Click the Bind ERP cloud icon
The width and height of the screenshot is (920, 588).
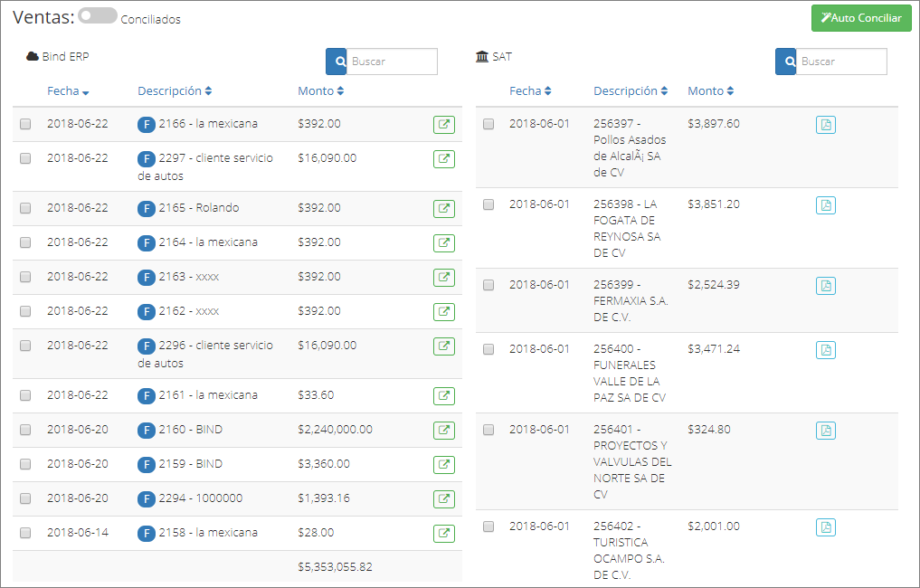33,56
